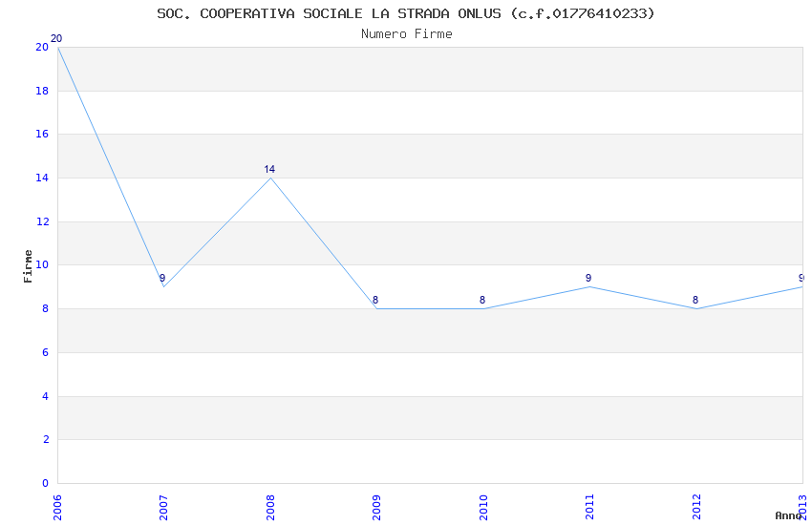812x525 pixels.
Task: Select the data point labeled 14 for 2008
Action: point(269,170)
